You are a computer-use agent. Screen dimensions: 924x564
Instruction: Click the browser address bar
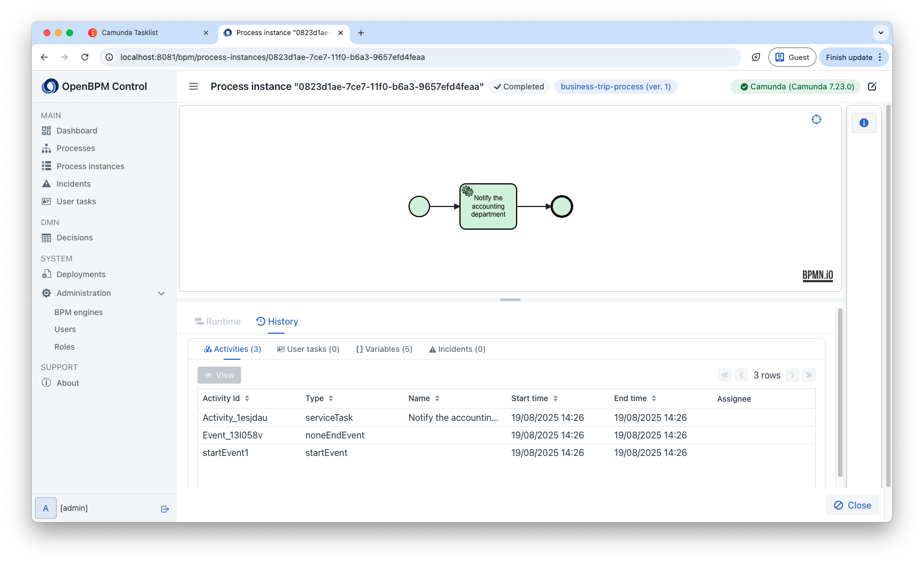[x=420, y=57]
